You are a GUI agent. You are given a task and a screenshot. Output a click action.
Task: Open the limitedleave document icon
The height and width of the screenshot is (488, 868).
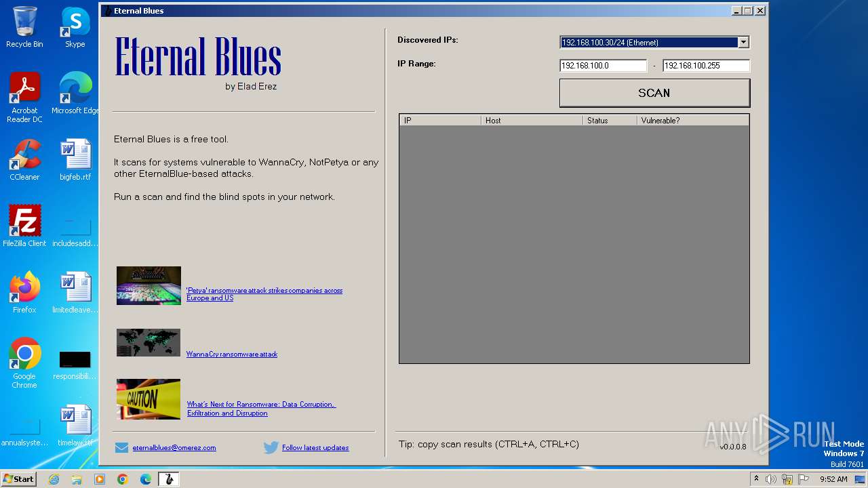click(75, 293)
